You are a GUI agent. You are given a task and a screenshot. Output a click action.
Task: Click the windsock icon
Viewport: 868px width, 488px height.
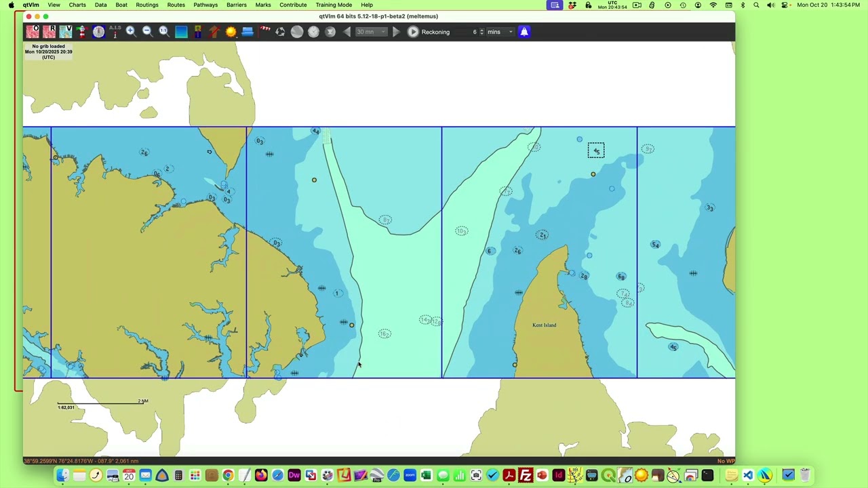tap(264, 31)
